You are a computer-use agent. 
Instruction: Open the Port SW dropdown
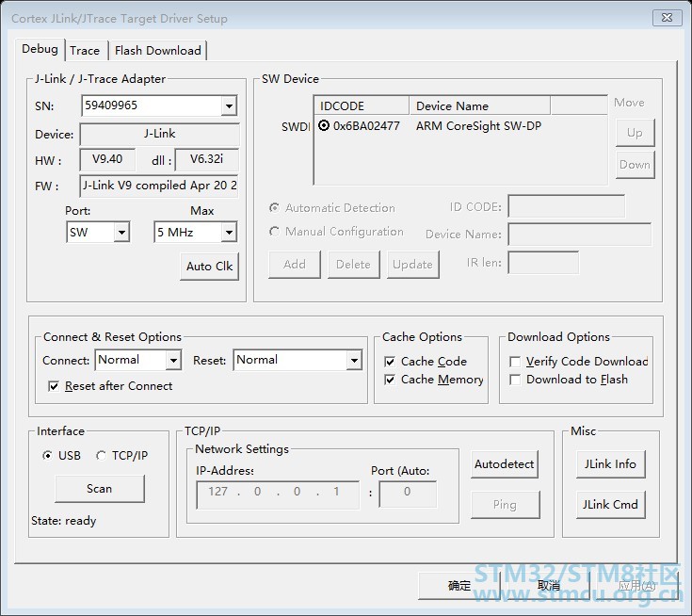coord(121,233)
